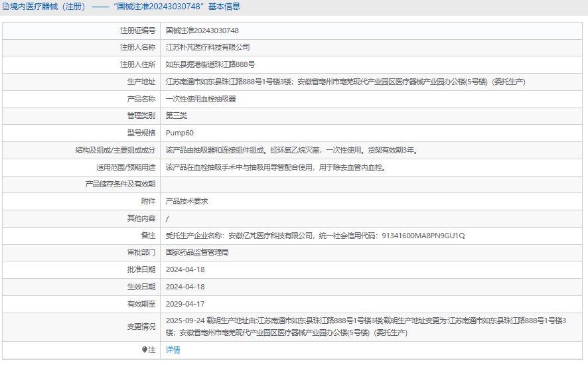Viewport: 588px width, 365px height.
Task: Select approving department 国家药品监督管理局
Action: pos(197,252)
